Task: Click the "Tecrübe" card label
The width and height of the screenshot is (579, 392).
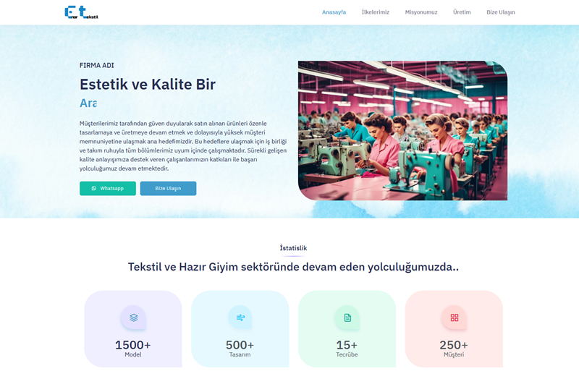Action: click(x=347, y=354)
